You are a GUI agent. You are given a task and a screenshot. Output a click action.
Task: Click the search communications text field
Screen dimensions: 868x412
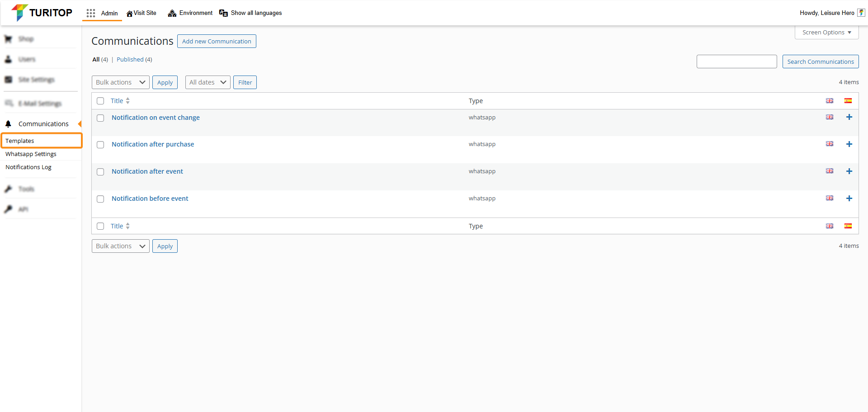coord(736,62)
